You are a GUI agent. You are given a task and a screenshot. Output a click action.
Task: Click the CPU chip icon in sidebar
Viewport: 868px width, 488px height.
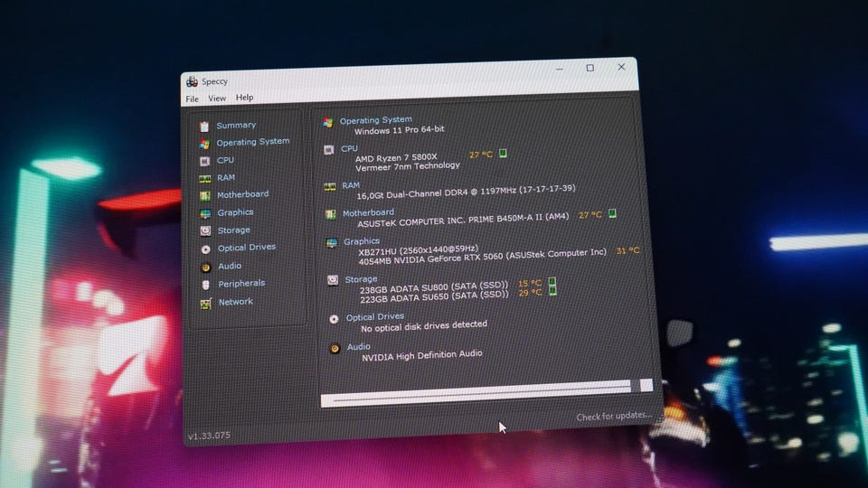[x=205, y=161]
